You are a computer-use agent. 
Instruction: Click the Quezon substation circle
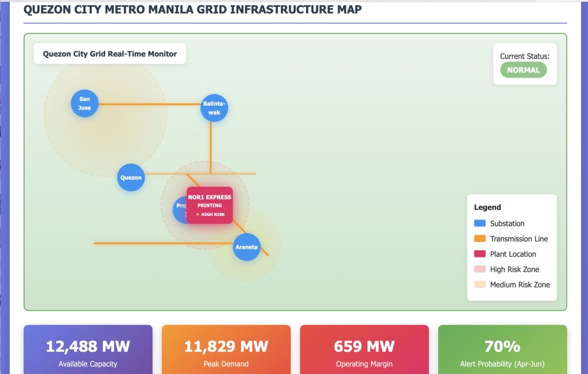tap(130, 178)
